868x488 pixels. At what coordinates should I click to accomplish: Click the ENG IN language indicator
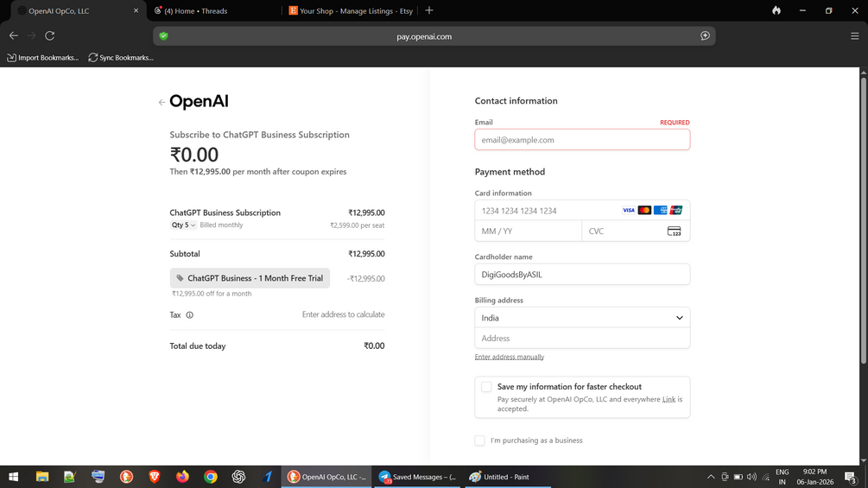click(782, 477)
